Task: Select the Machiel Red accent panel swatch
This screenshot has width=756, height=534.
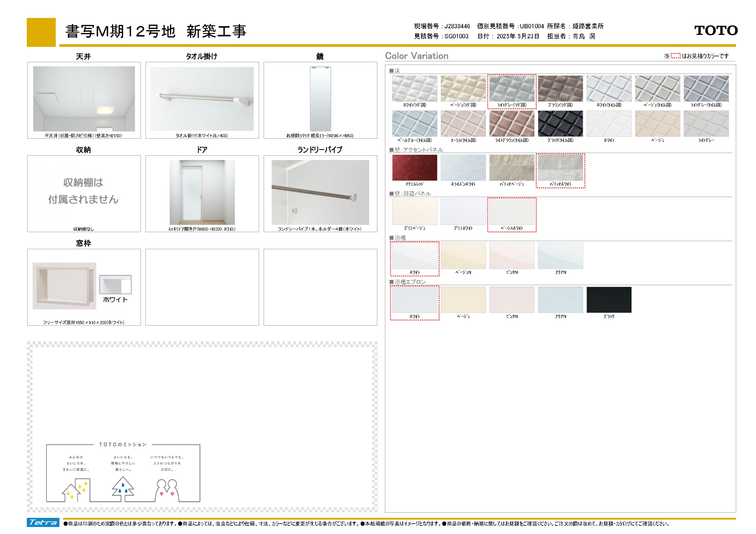Action: pyautogui.click(x=415, y=168)
